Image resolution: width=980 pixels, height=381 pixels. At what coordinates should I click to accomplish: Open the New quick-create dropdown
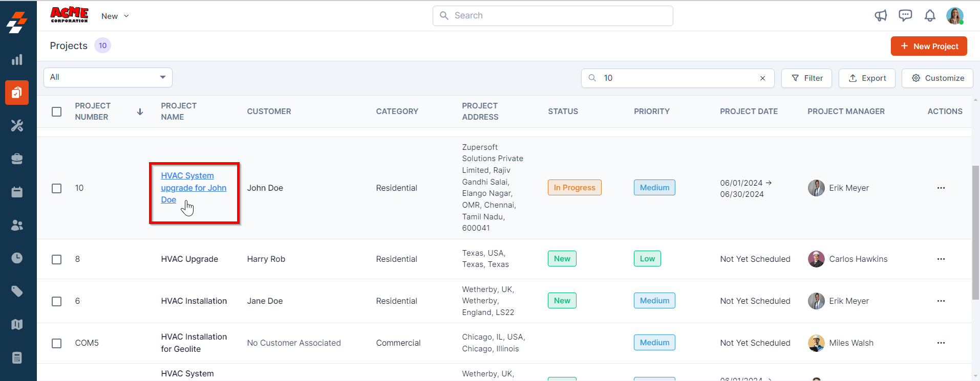click(x=115, y=16)
